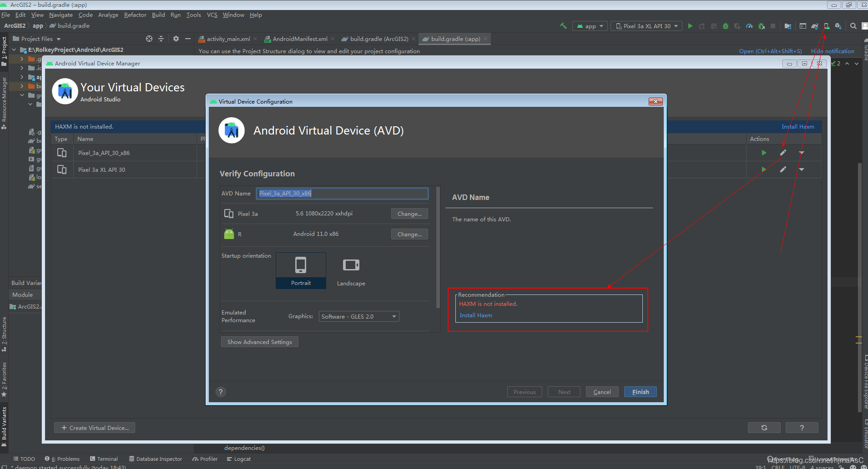
Task: Click Attach Debugger to Android Process icon
Action: coord(761,26)
